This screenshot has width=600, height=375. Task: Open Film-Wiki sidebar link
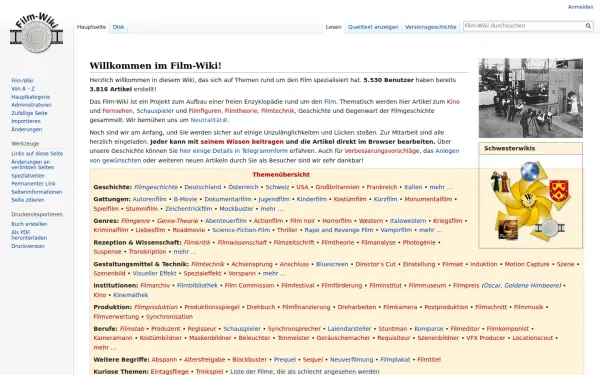point(22,81)
